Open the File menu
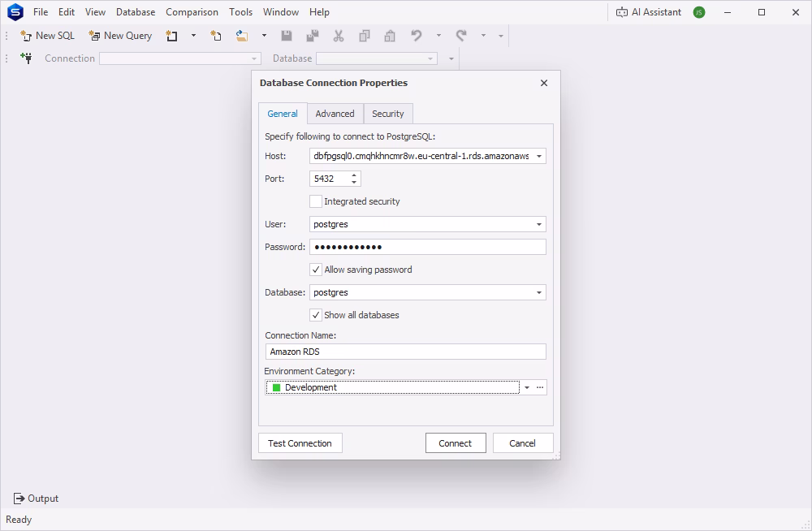Image resolution: width=812 pixels, height=531 pixels. coord(41,12)
